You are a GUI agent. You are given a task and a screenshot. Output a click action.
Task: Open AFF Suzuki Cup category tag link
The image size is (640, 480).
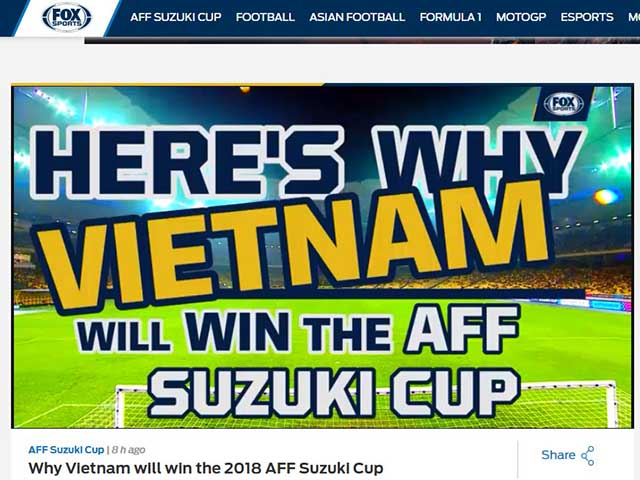click(x=66, y=450)
